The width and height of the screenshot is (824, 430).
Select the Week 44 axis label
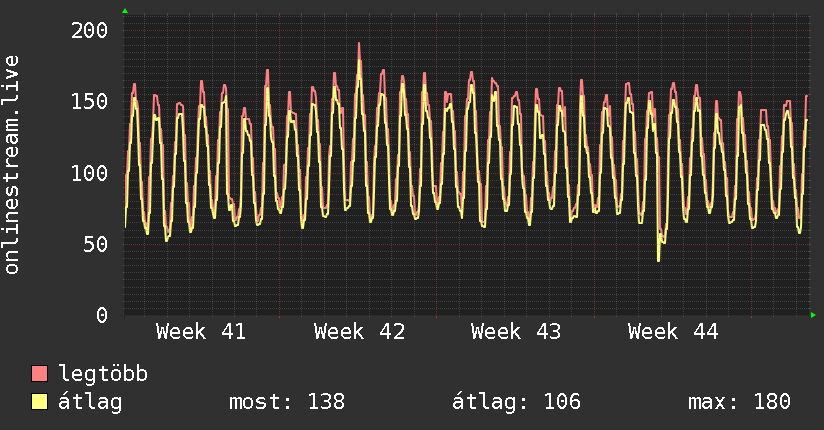click(673, 332)
